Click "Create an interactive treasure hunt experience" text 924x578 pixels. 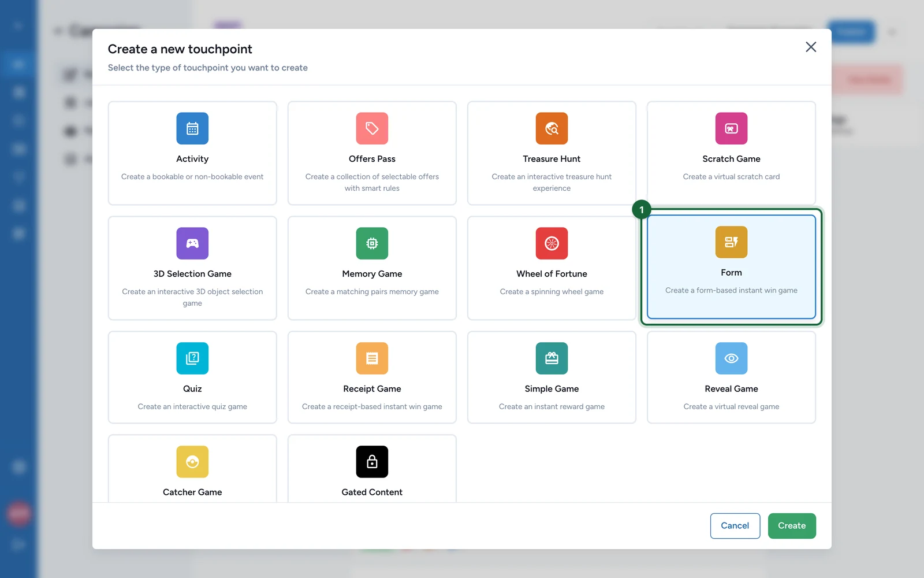(x=552, y=183)
